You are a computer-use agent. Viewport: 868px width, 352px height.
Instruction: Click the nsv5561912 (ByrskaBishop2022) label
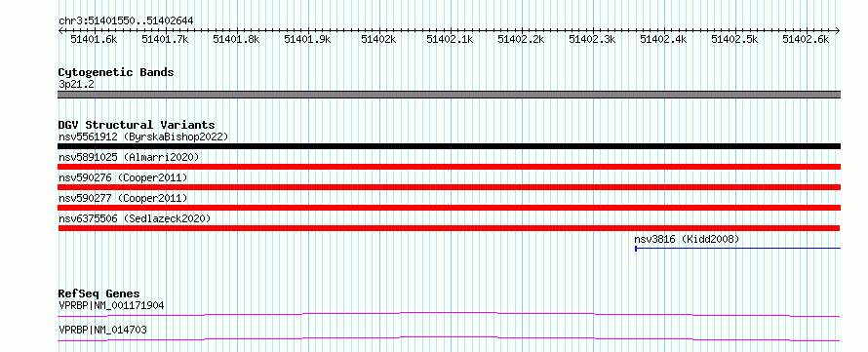click(143, 137)
